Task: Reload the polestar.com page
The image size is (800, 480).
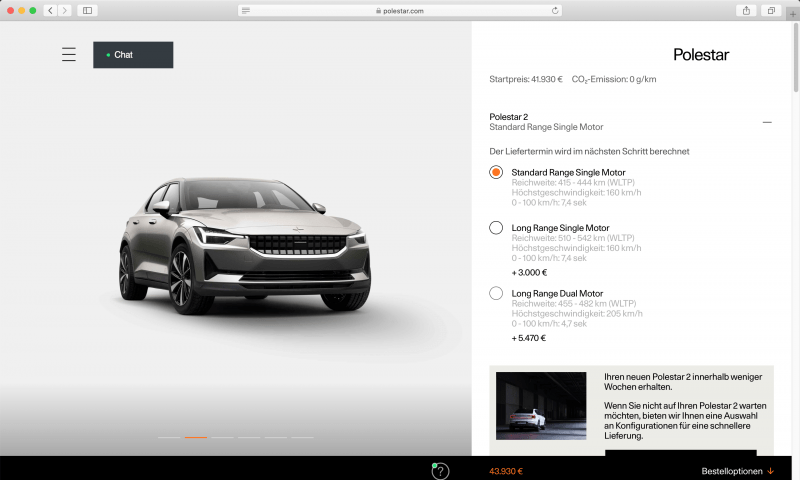Action: [555, 10]
